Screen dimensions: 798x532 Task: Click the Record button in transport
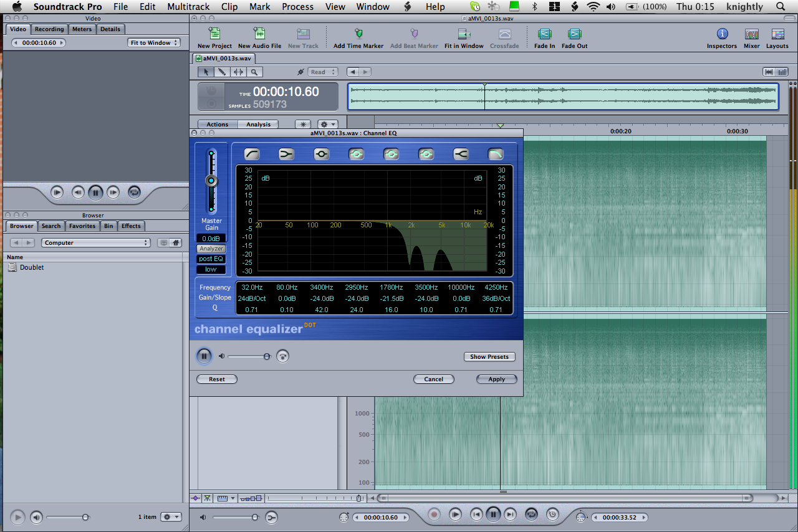tap(435, 515)
